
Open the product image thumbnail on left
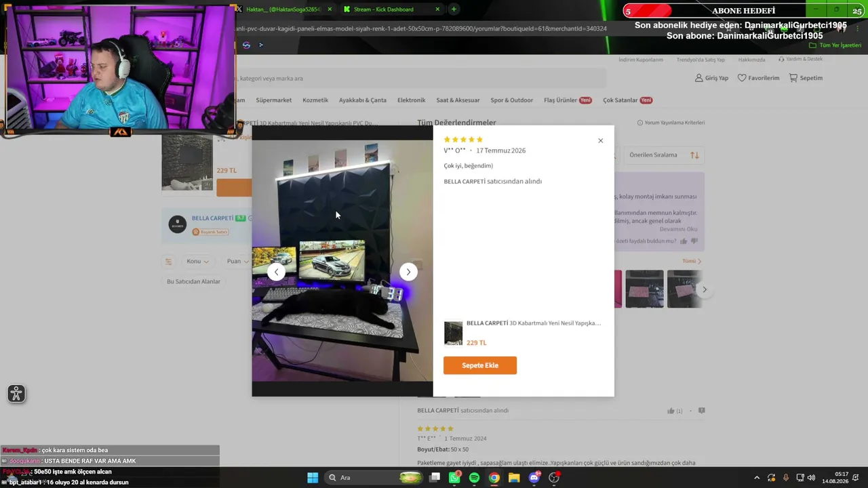[x=187, y=163]
